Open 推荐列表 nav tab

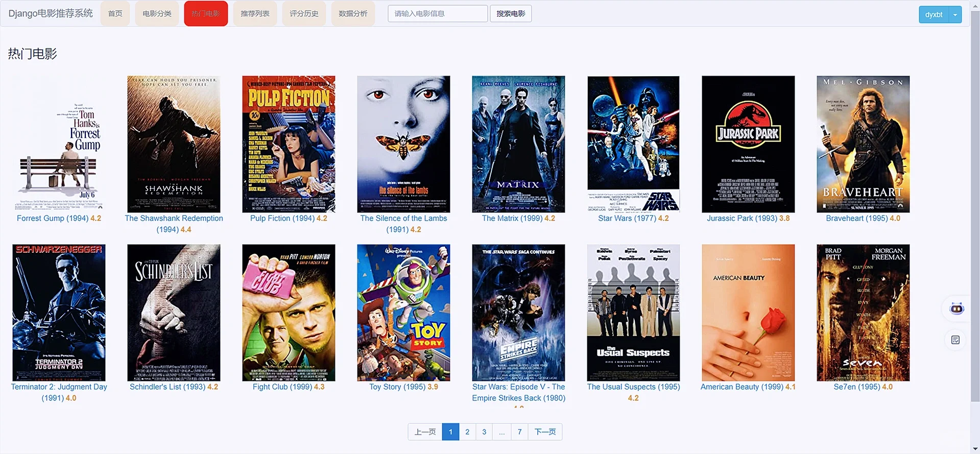coord(255,14)
